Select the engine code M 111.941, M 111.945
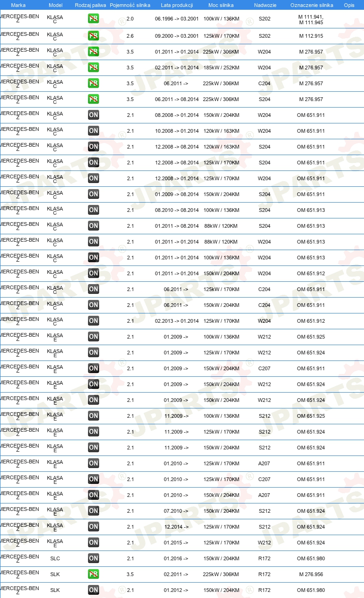Screen dimensions: 364x598 (x=311, y=19)
